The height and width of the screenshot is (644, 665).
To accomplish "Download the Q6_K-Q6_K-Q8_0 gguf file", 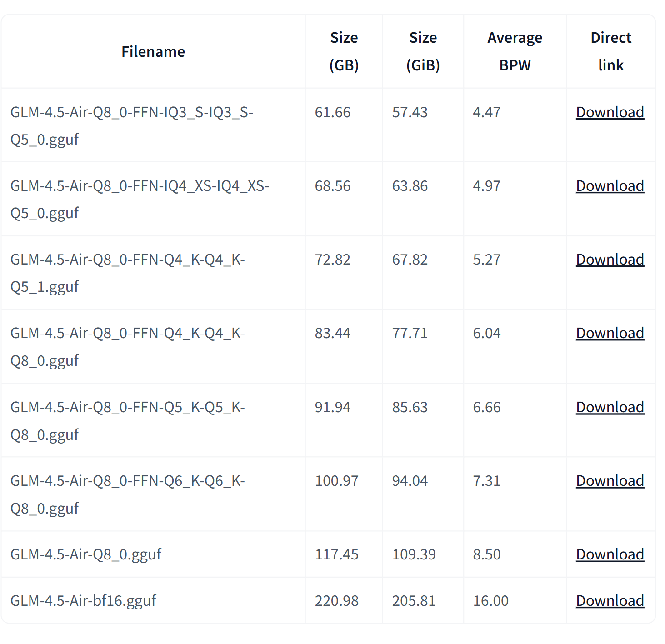I will (x=610, y=481).
